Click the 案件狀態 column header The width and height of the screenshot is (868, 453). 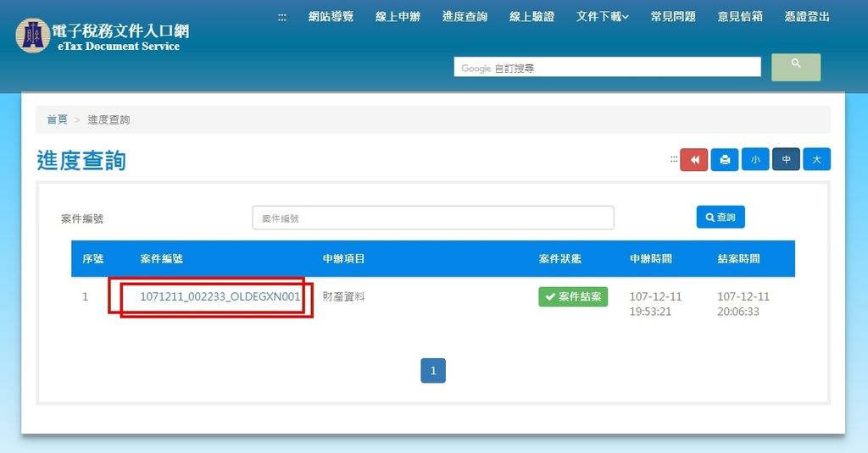(559, 259)
